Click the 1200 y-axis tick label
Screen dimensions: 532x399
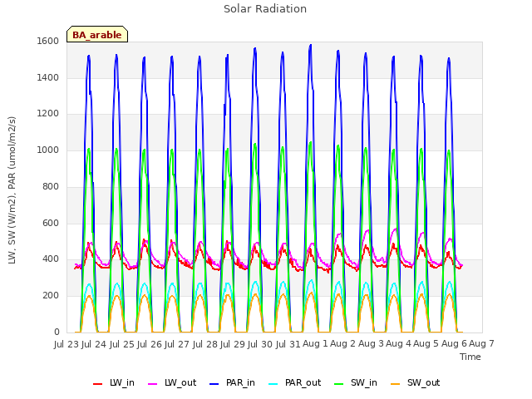pyautogui.click(x=48, y=114)
